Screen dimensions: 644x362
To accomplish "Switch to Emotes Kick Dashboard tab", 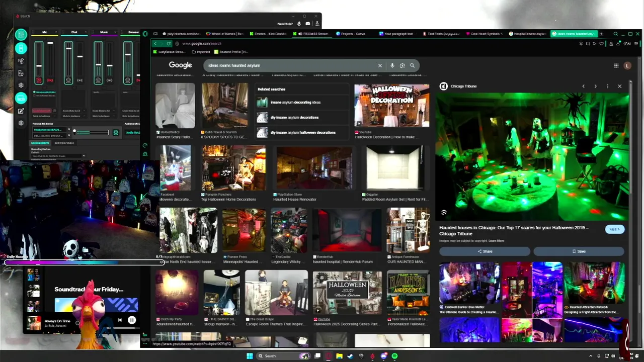I will pos(268,34).
